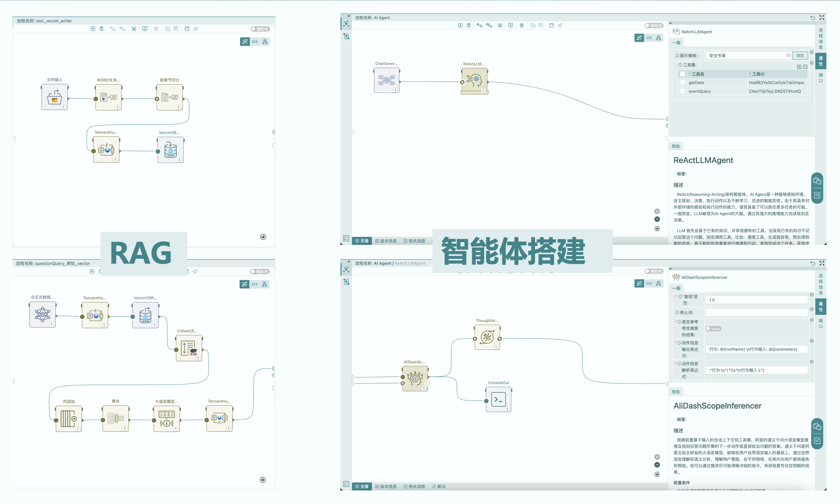Click the delete trash icon in AI Agent toolbar
This screenshot has height=504, width=840.
[x=521, y=25]
